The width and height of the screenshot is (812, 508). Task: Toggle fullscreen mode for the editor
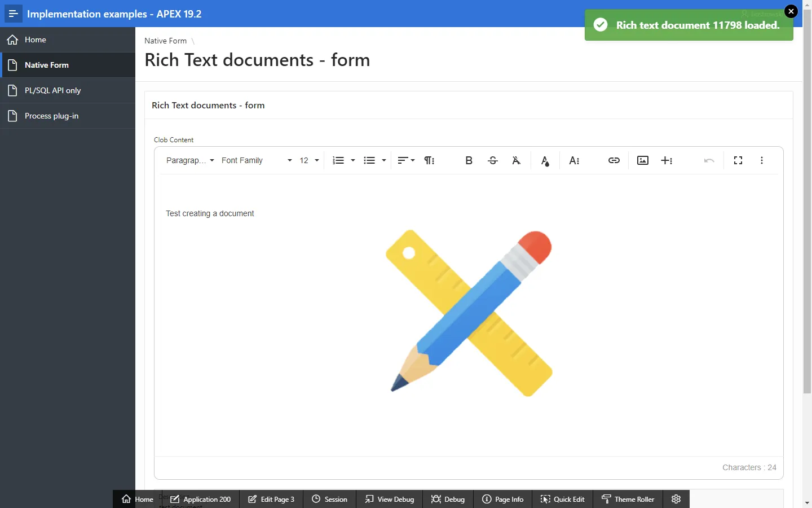point(738,160)
